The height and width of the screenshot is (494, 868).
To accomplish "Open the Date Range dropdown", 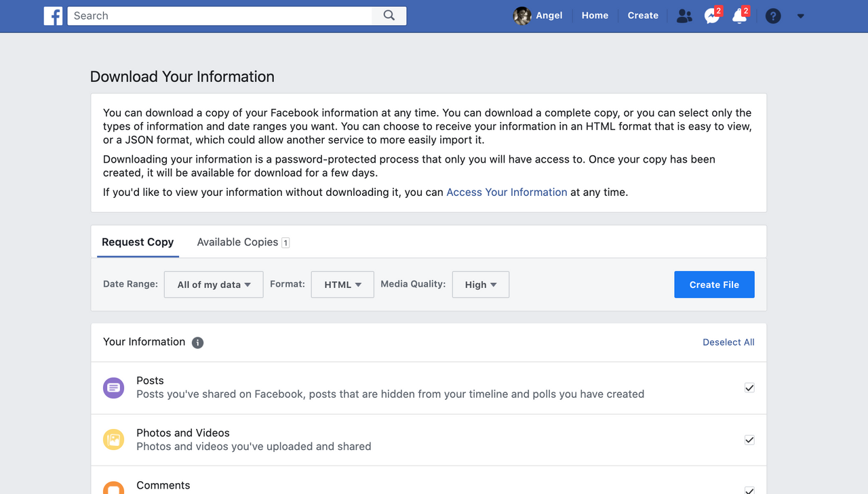I will (214, 285).
